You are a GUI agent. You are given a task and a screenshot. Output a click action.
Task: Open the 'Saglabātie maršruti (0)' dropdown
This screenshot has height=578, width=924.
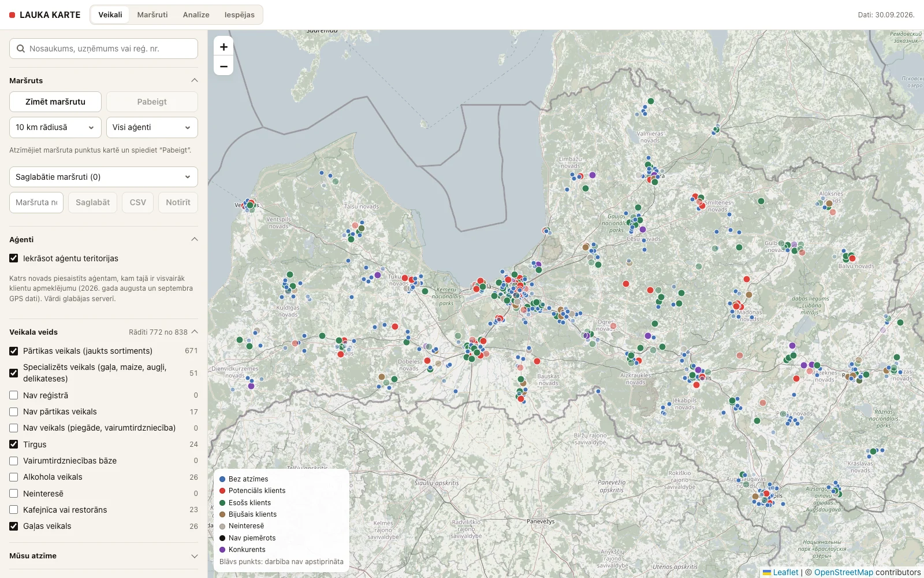[x=103, y=177]
